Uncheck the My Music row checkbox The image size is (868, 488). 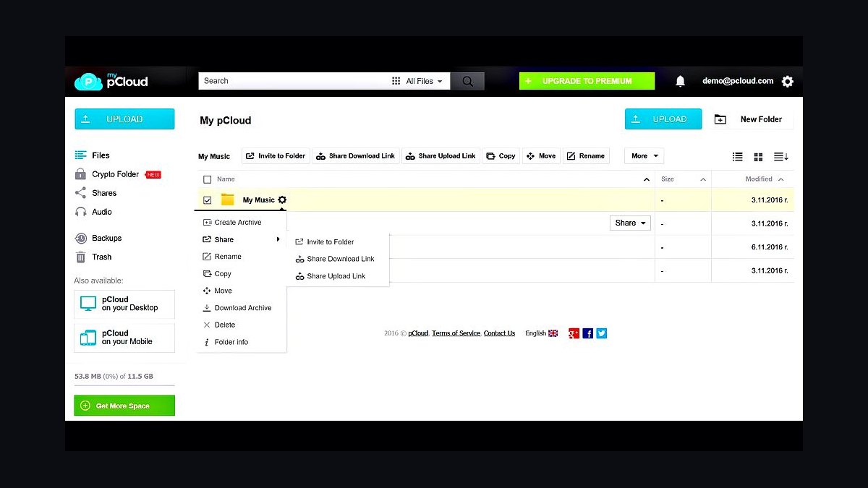click(208, 200)
